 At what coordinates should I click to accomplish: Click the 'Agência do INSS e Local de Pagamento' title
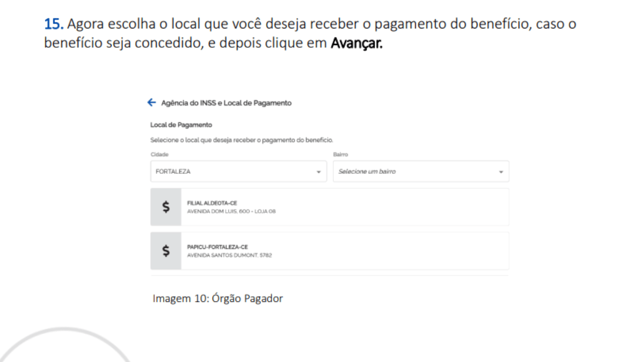click(x=226, y=103)
